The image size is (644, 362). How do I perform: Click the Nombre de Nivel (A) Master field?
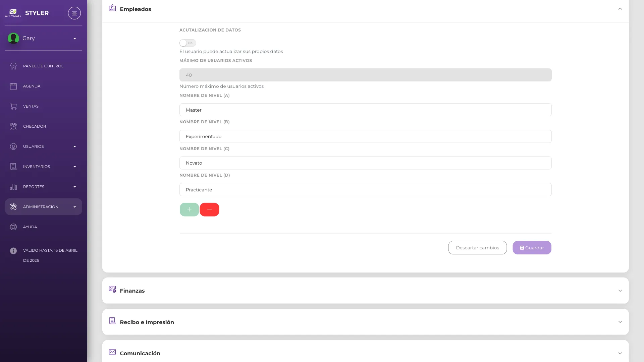click(366, 110)
